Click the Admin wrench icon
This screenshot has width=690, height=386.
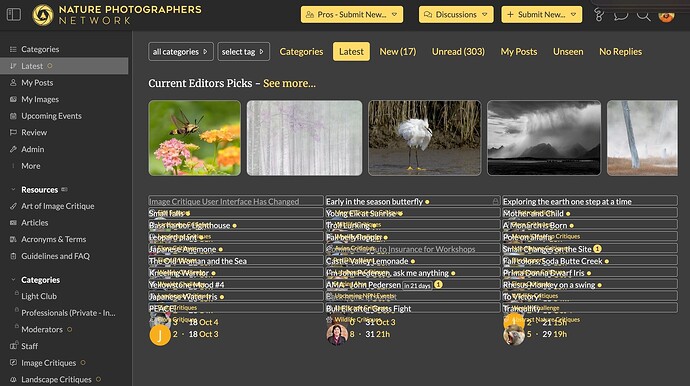pyautogui.click(x=13, y=149)
